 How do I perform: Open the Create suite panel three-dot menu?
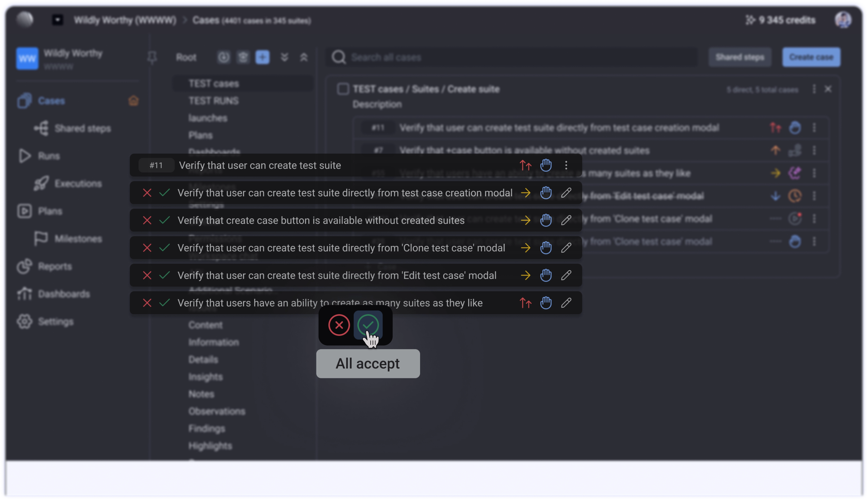(814, 89)
